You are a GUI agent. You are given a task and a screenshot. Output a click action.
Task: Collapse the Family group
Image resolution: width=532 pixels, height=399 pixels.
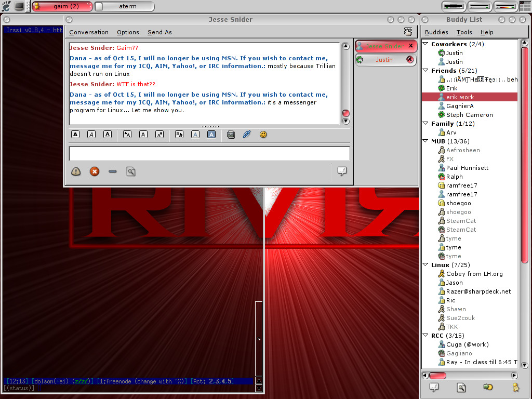425,123
